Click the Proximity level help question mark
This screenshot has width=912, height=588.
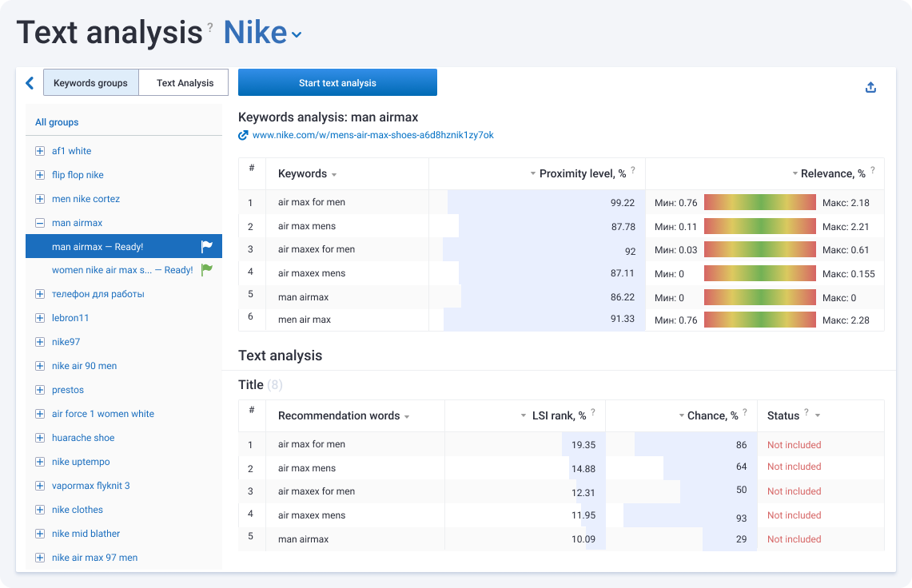pyautogui.click(x=633, y=170)
